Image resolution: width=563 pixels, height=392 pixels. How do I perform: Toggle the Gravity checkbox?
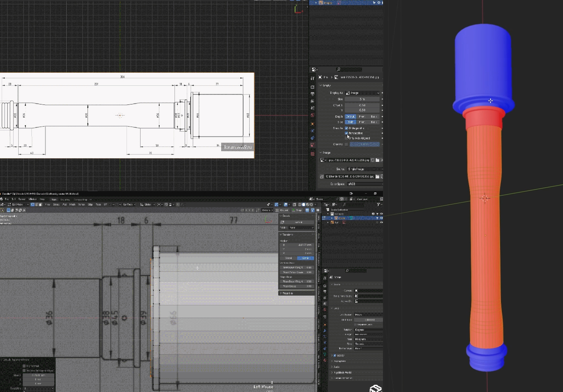335,355
